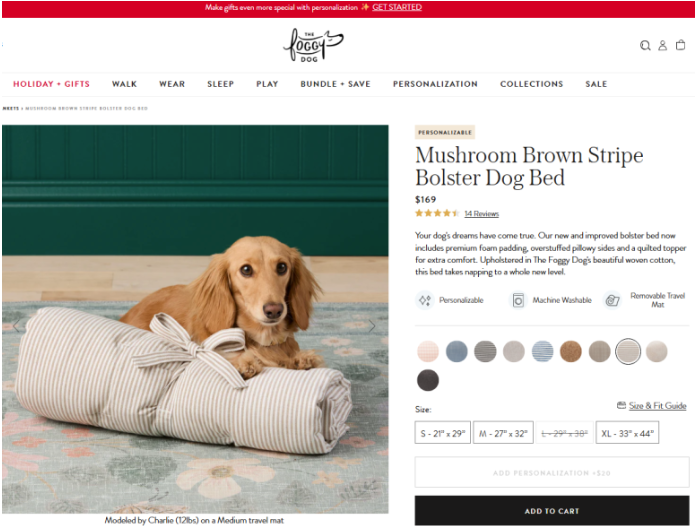Open the 14 Reviews link
The height and width of the screenshot is (526, 696).
[482, 214]
